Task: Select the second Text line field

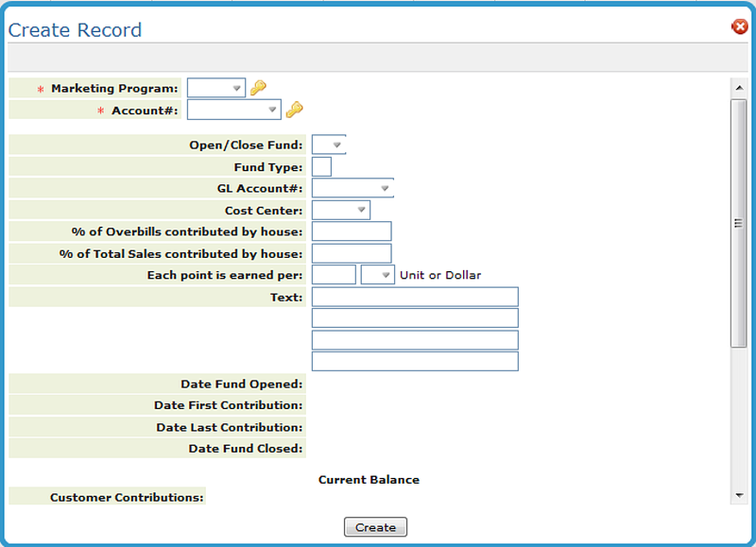Action: (x=415, y=318)
